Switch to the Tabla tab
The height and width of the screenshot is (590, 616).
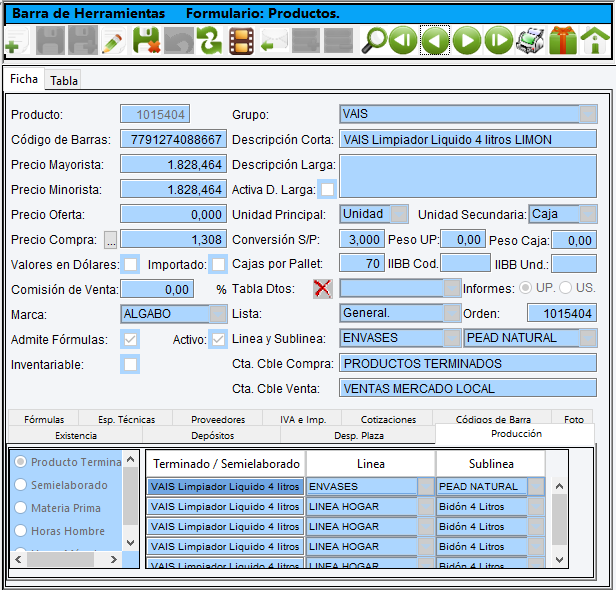click(64, 80)
